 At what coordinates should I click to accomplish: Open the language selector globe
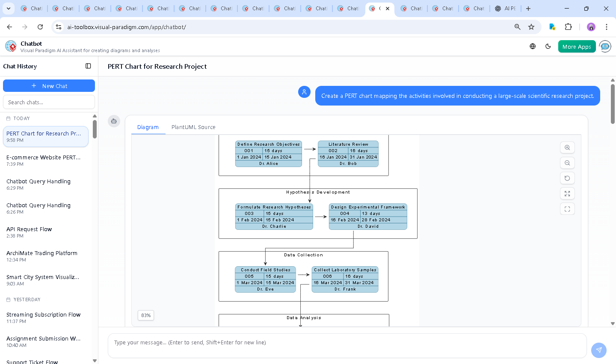pos(533,46)
